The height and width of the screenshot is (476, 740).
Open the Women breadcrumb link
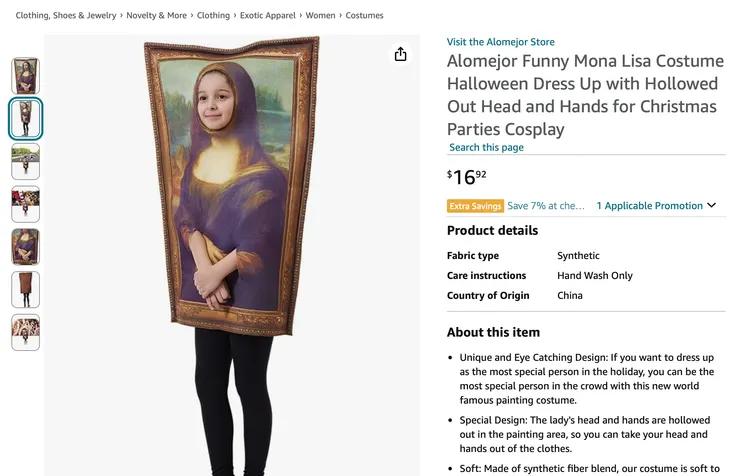321,16
